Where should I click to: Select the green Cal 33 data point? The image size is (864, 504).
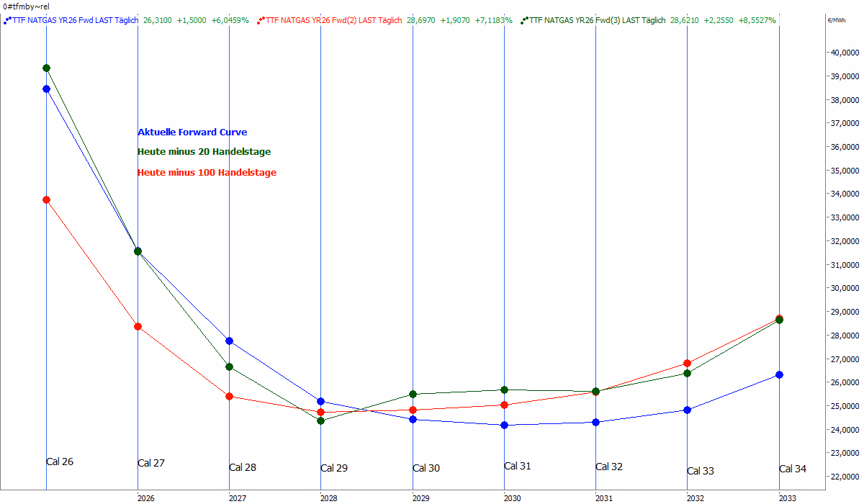[x=687, y=374]
